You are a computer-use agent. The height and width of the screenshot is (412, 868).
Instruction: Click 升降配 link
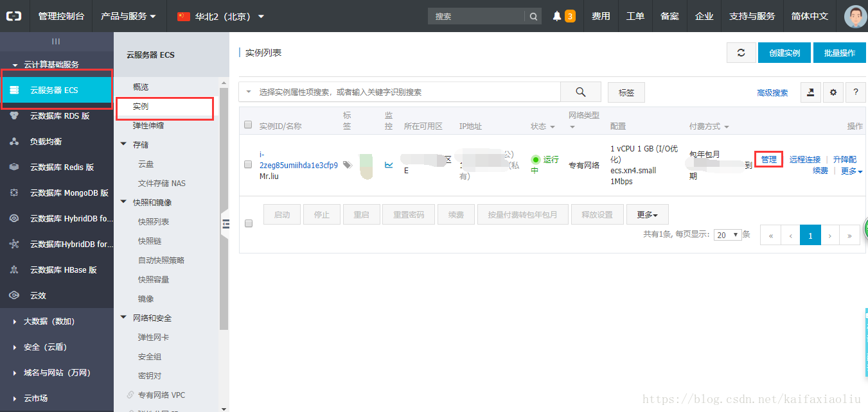tap(845, 159)
